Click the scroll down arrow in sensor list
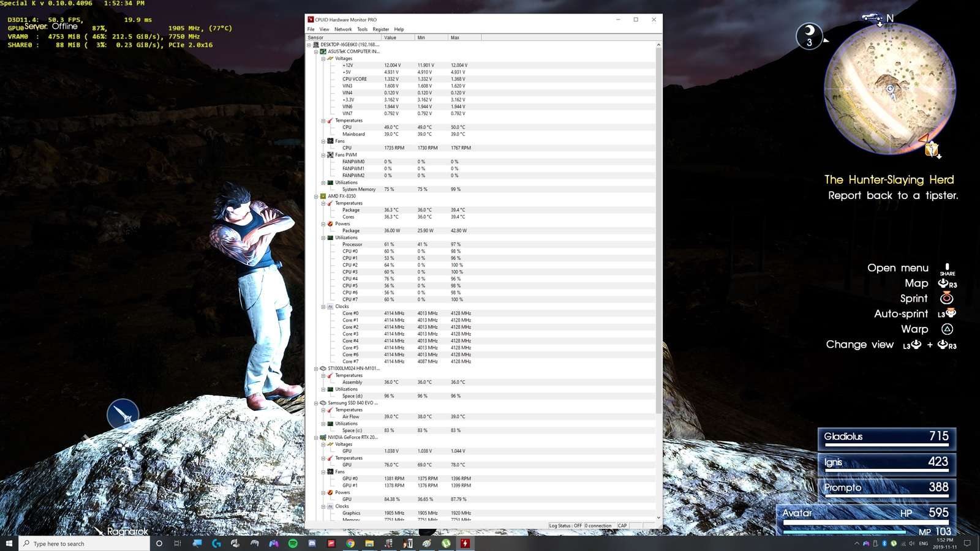This screenshot has height=551, width=980. 658,518
